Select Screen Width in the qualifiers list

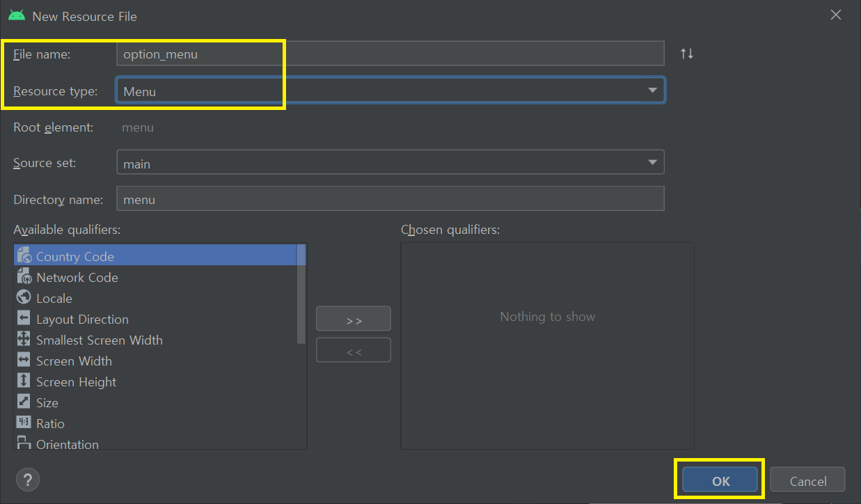(x=74, y=361)
